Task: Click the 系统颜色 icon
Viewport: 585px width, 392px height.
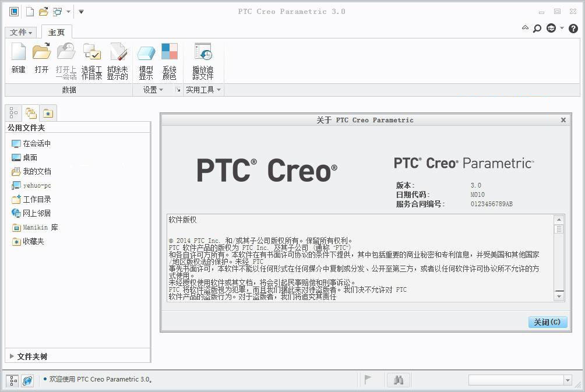Action: click(169, 58)
